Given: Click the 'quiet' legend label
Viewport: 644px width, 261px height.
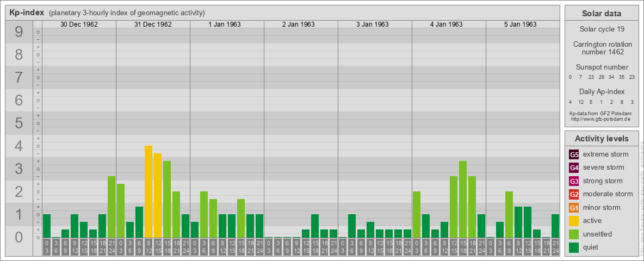Looking at the screenshot, I should [x=592, y=247].
